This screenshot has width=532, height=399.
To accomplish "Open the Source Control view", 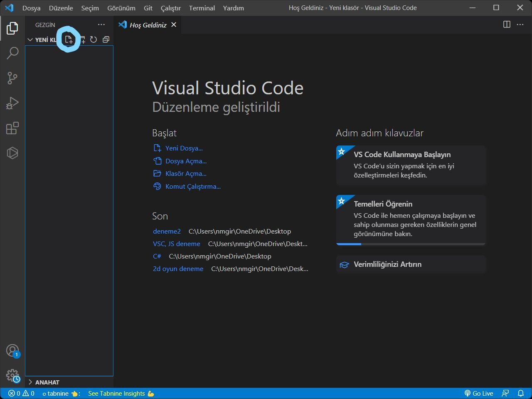I will (12, 78).
